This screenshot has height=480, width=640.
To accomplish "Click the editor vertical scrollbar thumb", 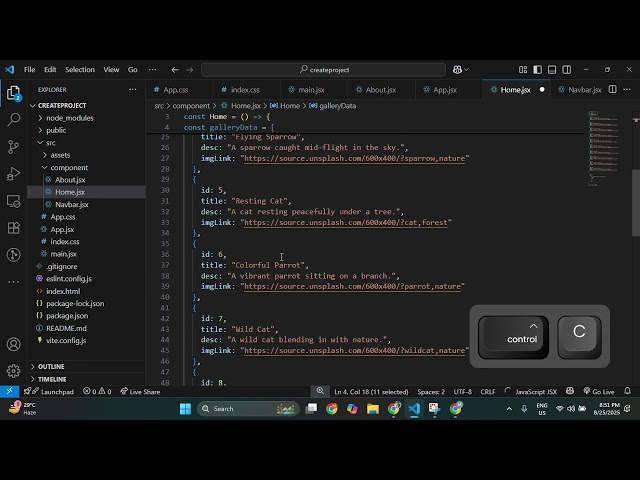I will pyautogui.click(x=636, y=202).
